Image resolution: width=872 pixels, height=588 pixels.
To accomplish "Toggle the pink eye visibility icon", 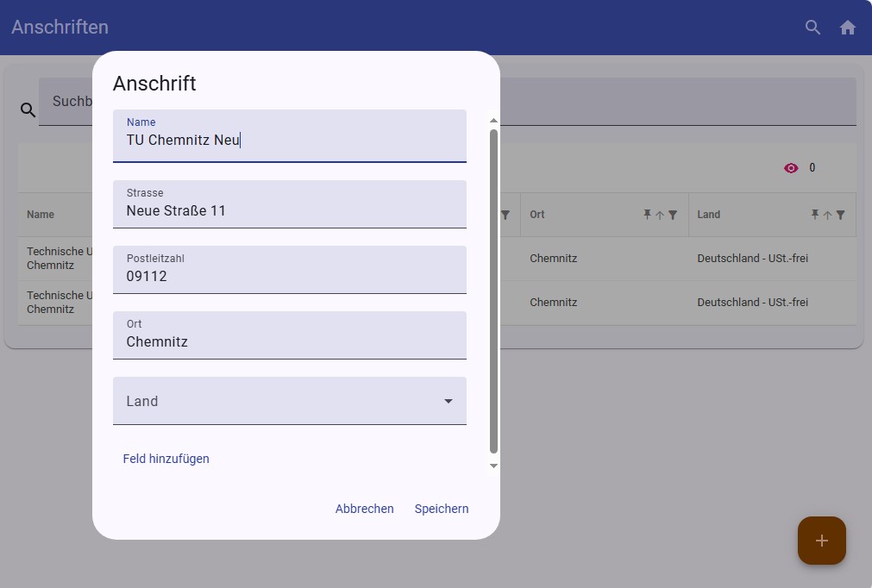I will click(x=791, y=168).
